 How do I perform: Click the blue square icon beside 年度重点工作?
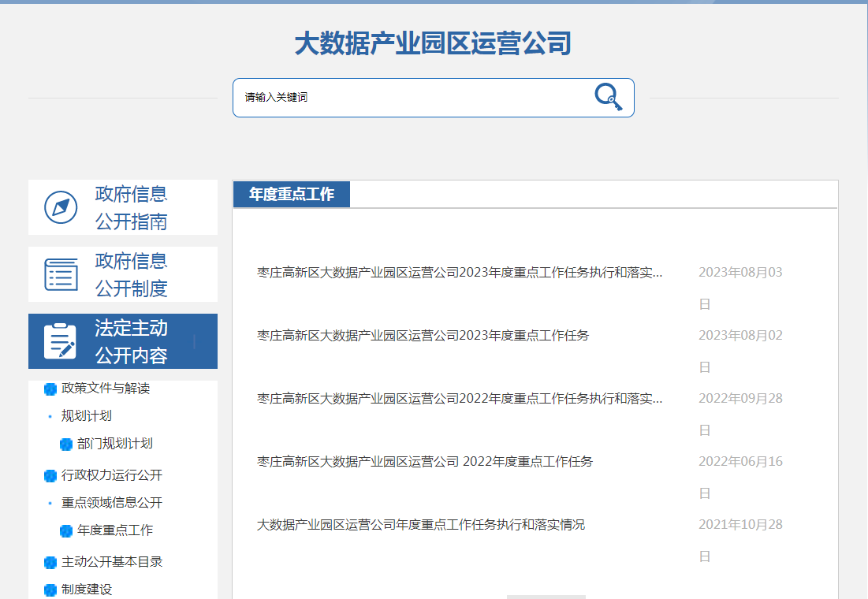tap(66, 530)
